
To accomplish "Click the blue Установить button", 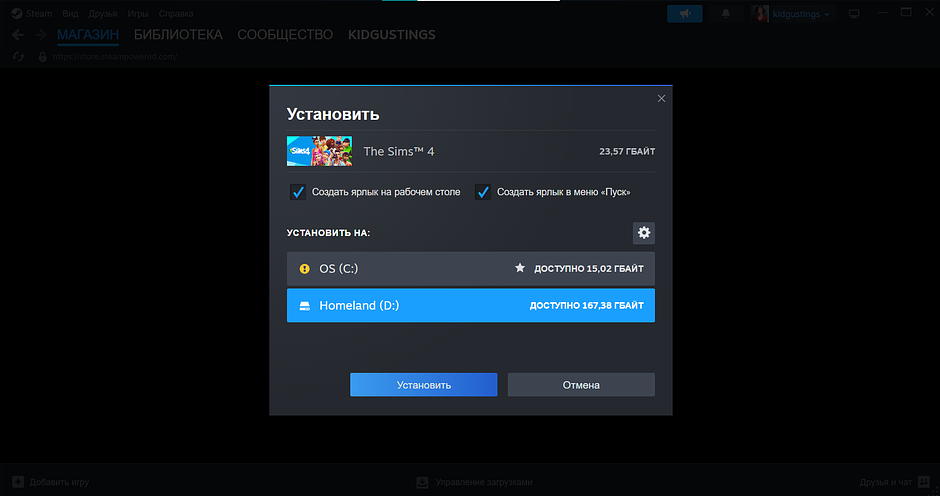I will 423,385.
